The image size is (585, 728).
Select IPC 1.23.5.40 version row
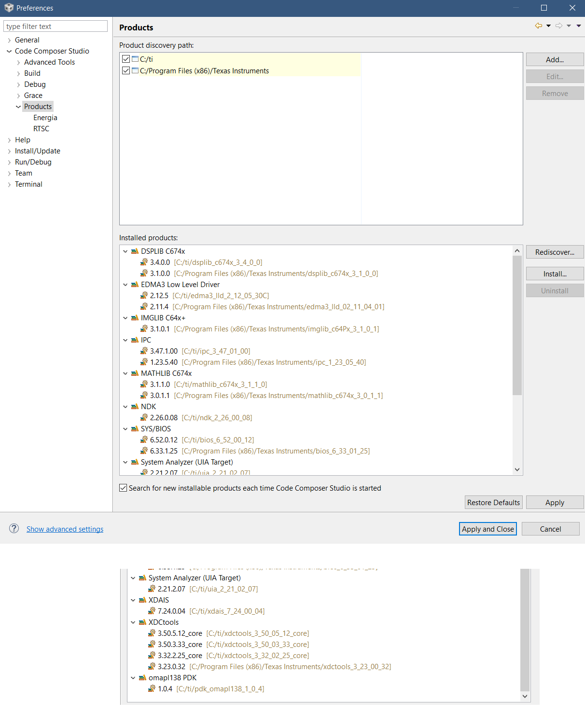[x=253, y=362]
